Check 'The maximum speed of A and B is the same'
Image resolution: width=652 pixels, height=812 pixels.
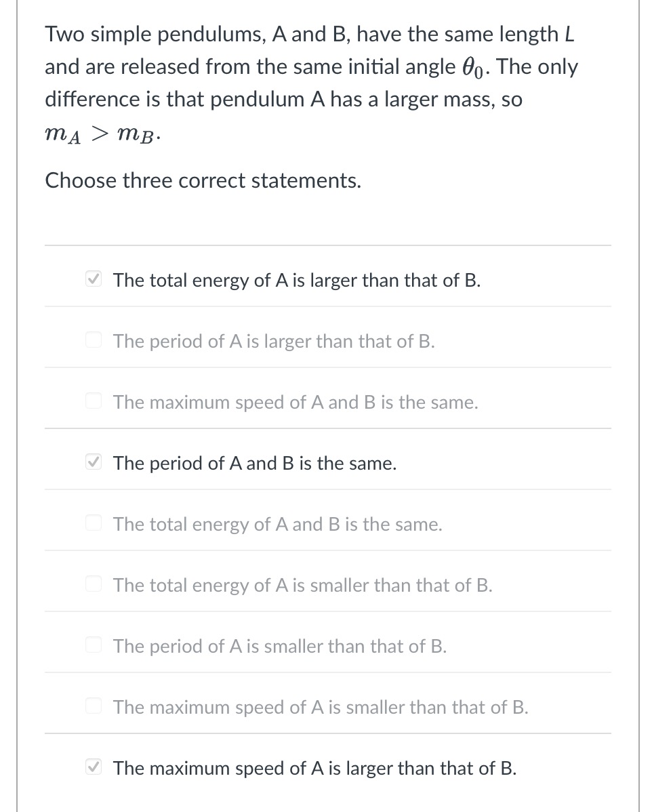(x=94, y=401)
